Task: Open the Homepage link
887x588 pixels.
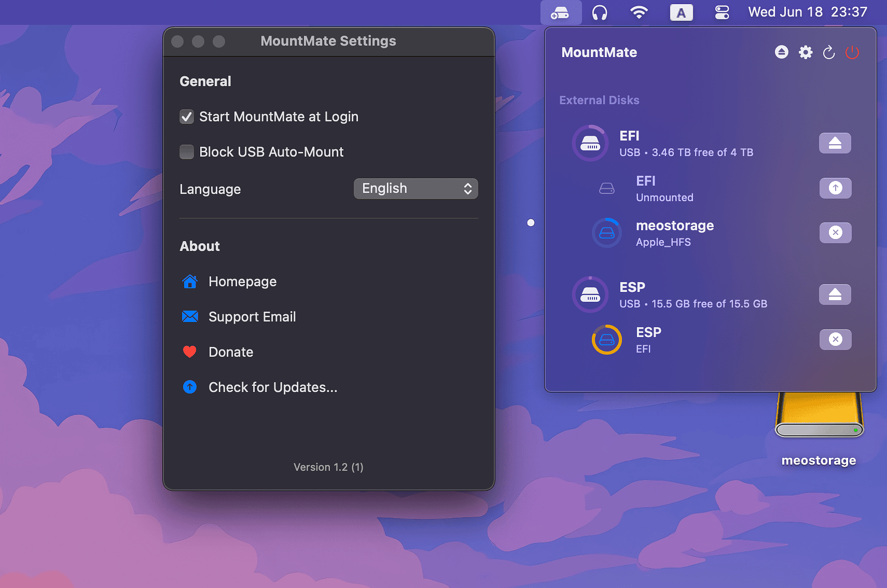Action: point(242,282)
